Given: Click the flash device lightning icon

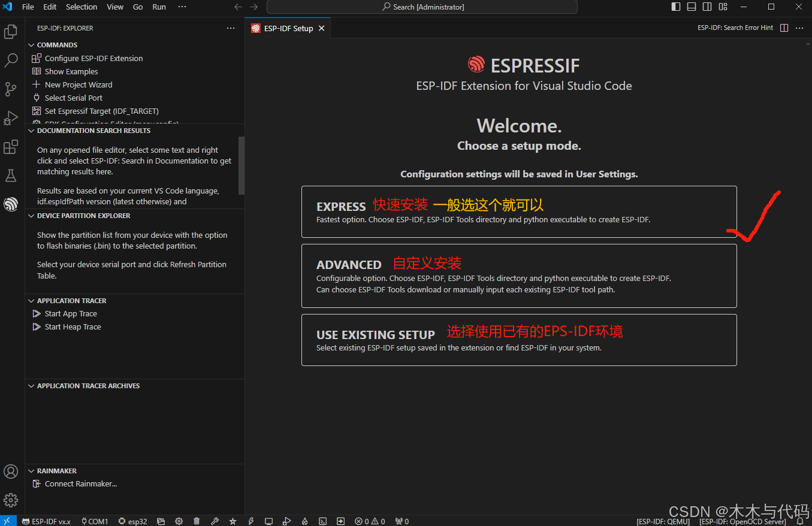Looking at the screenshot, I should tap(250, 521).
